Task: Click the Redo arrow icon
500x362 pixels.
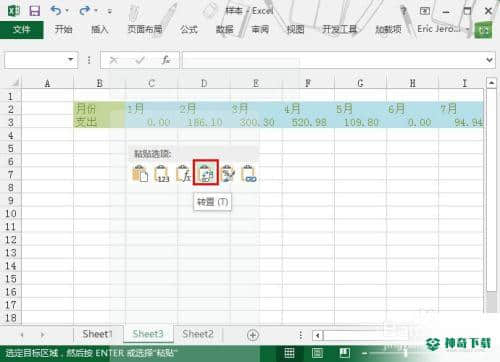Action: 85,11
